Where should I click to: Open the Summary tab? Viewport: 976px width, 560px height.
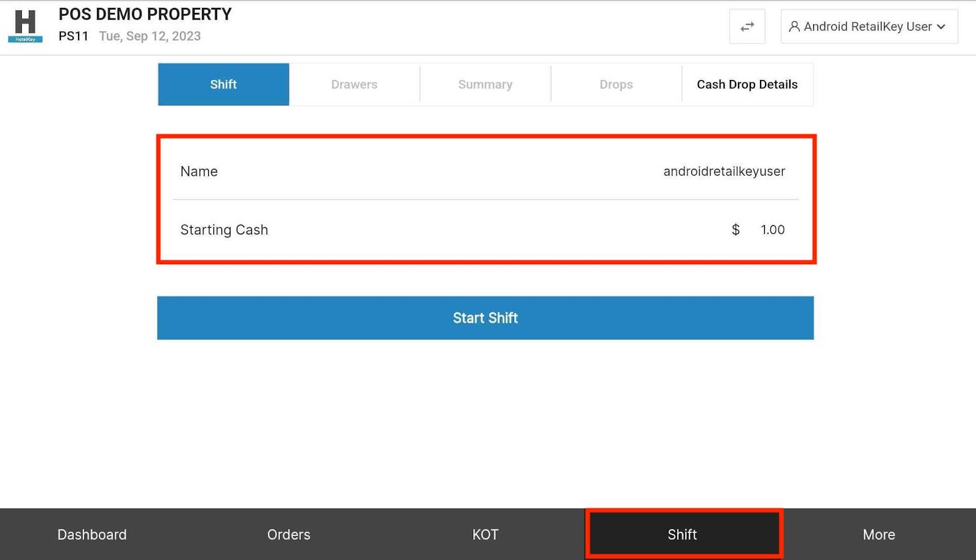[485, 84]
